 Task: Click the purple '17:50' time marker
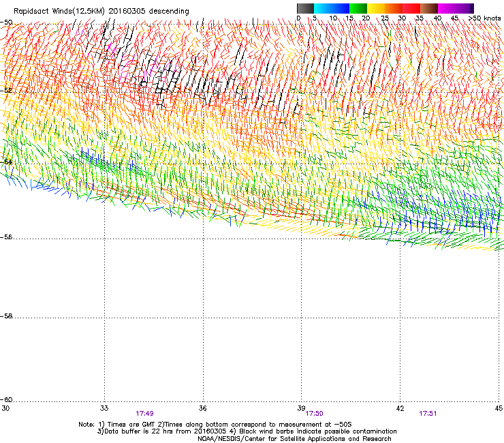coord(315,414)
